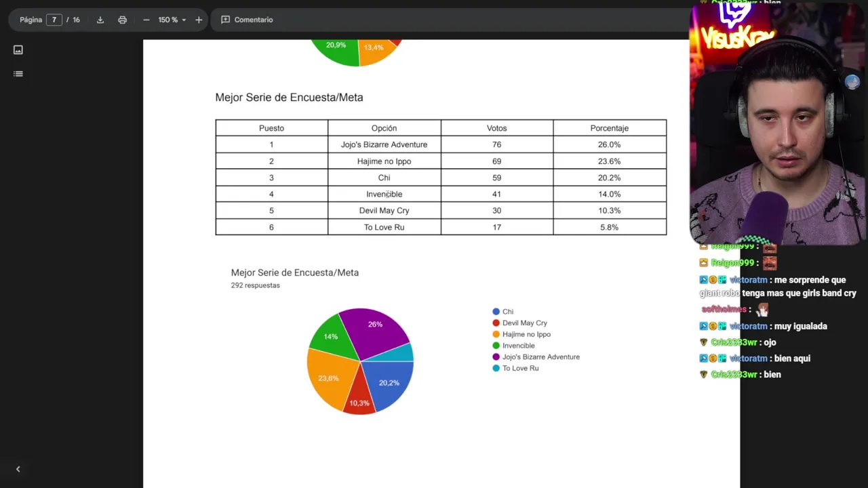Click the teal To Love Ru legend swatch
The image size is (868, 488).
click(x=496, y=368)
